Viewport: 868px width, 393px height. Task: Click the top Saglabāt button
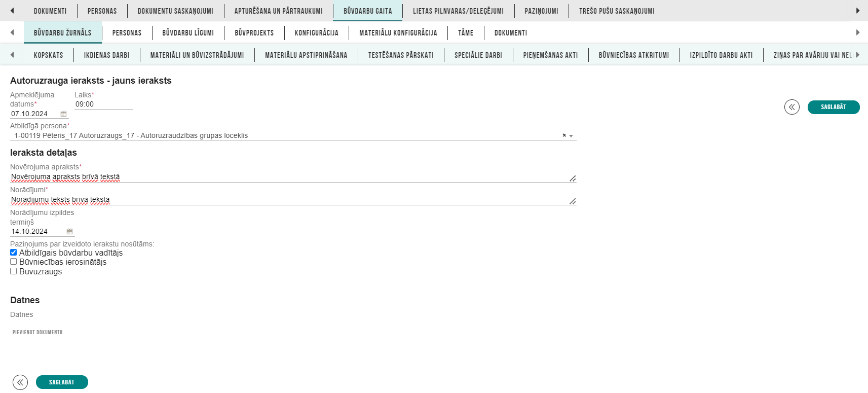tap(834, 107)
